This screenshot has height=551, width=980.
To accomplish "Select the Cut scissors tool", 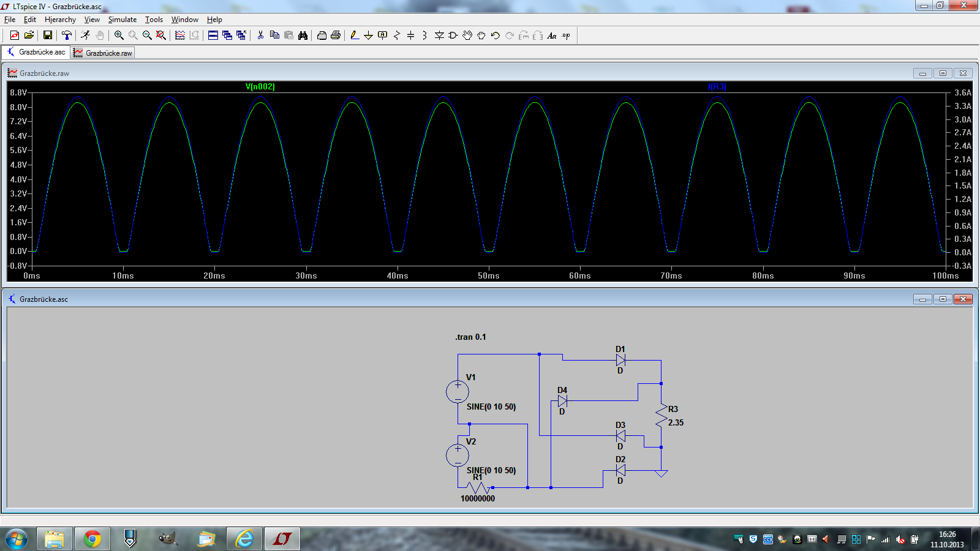I will click(x=260, y=36).
